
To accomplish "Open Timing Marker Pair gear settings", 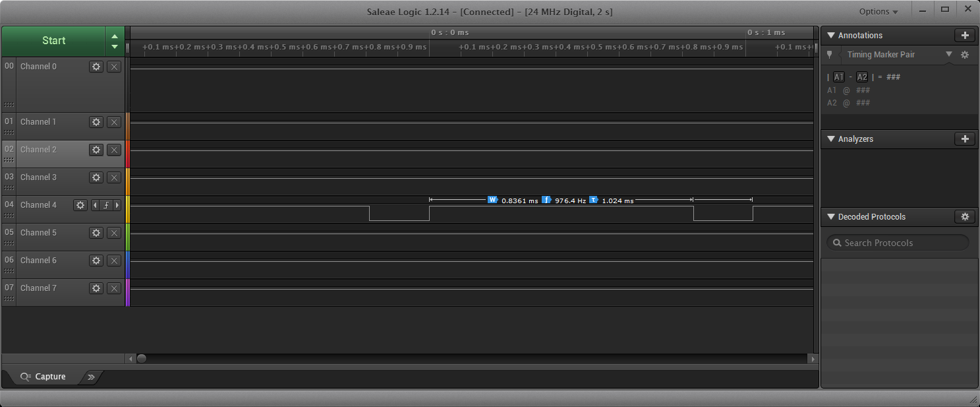I will [965, 55].
